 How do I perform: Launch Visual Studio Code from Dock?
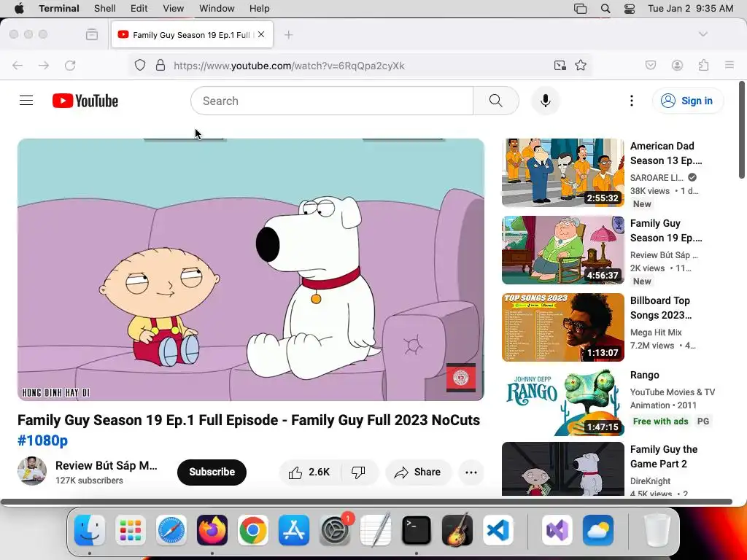pyautogui.click(x=498, y=530)
